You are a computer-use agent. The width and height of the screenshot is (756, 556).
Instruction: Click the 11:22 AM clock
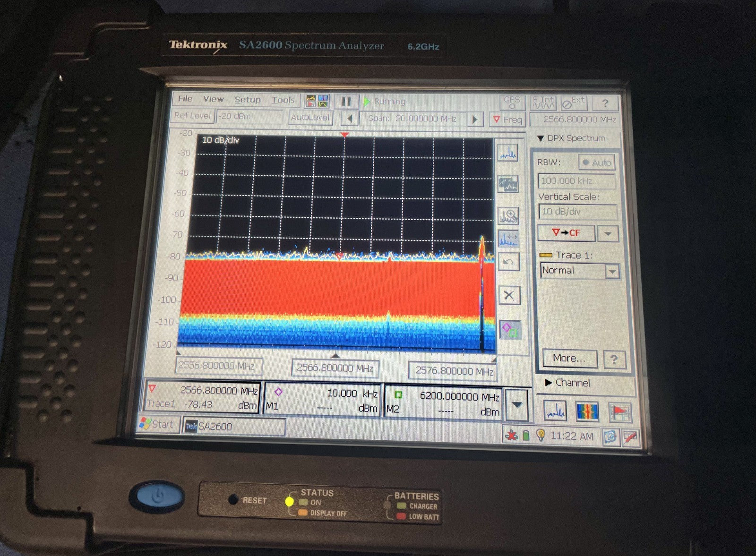572,436
